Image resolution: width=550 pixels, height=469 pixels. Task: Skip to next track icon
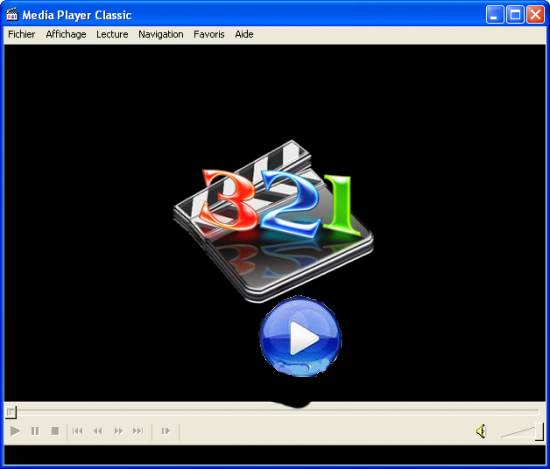[138, 431]
